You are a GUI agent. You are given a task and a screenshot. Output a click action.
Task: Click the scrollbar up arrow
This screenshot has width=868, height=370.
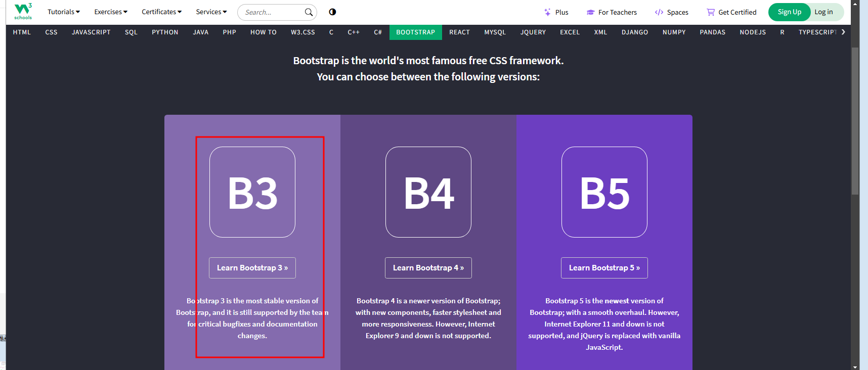coord(855,3)
